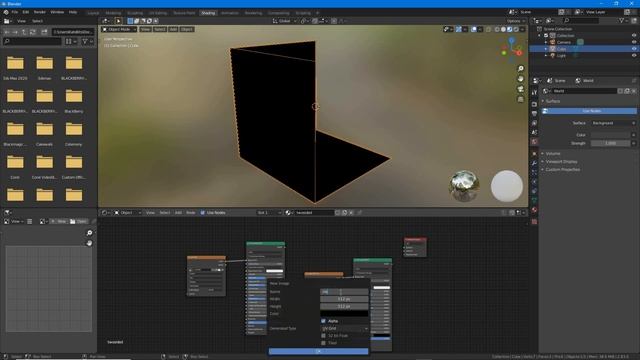Toggle Camera visibility eye in outliner
This screenshot has height=360, width=640.
[634, 42]
